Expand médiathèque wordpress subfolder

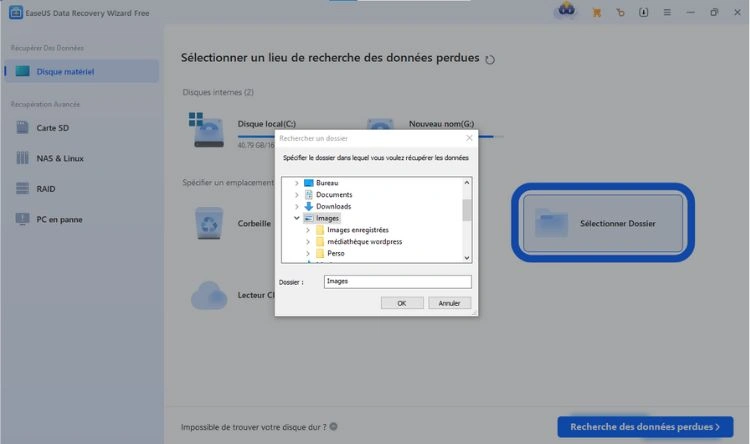coord(308,242)
